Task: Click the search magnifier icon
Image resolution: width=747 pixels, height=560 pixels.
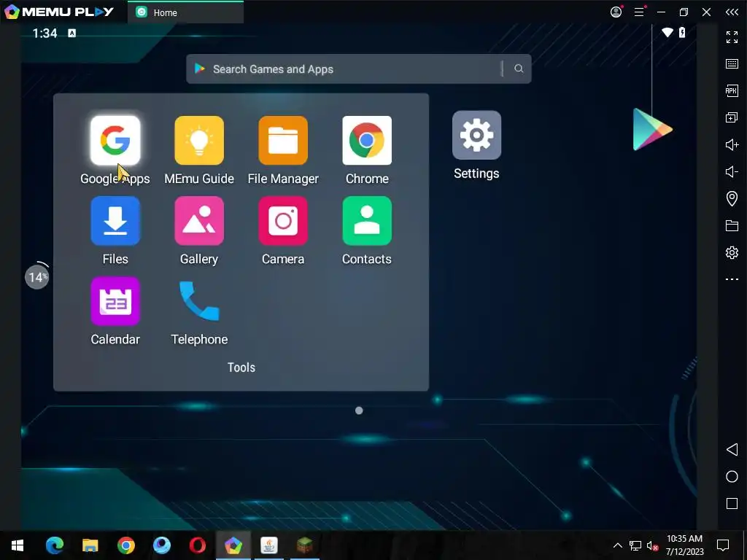Action: (x=519, y=69)
